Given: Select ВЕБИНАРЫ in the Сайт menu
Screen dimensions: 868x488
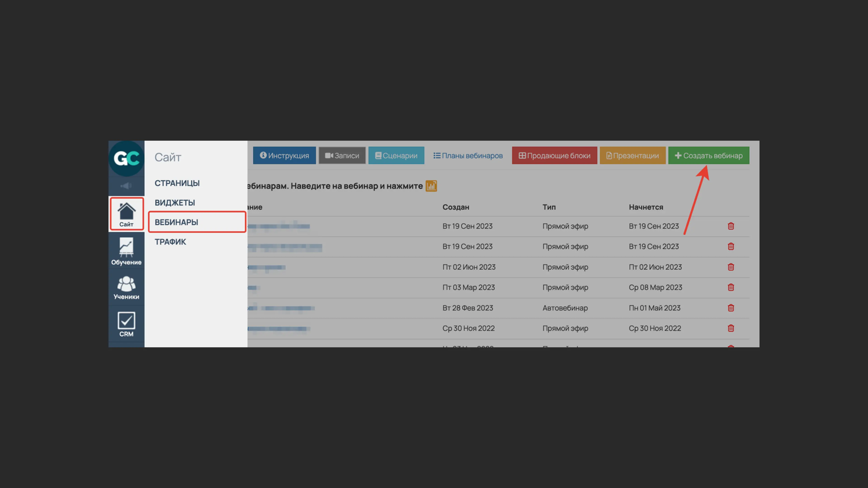Looking at the screenshot, I should 177,222.
